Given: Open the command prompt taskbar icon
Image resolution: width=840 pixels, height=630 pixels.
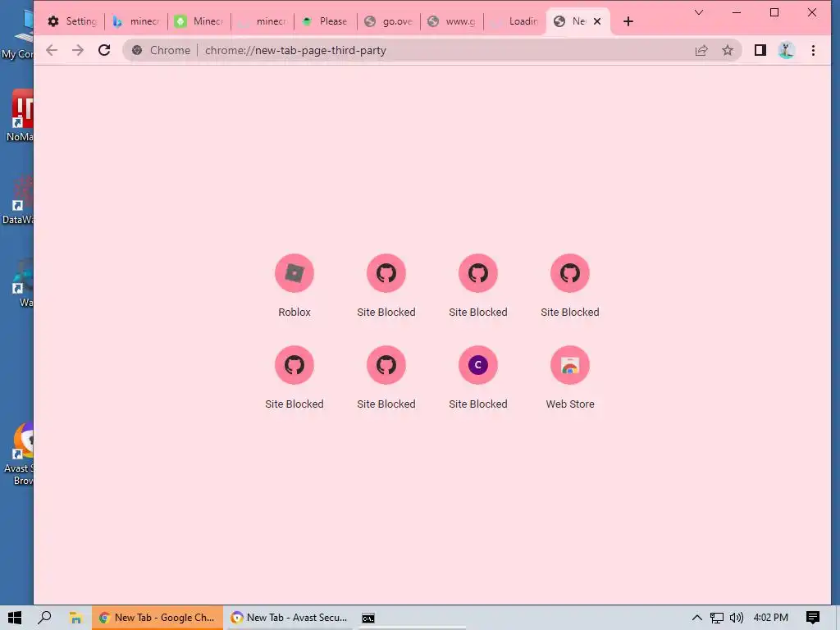Looking at the screenshot, I should (368, 618).
